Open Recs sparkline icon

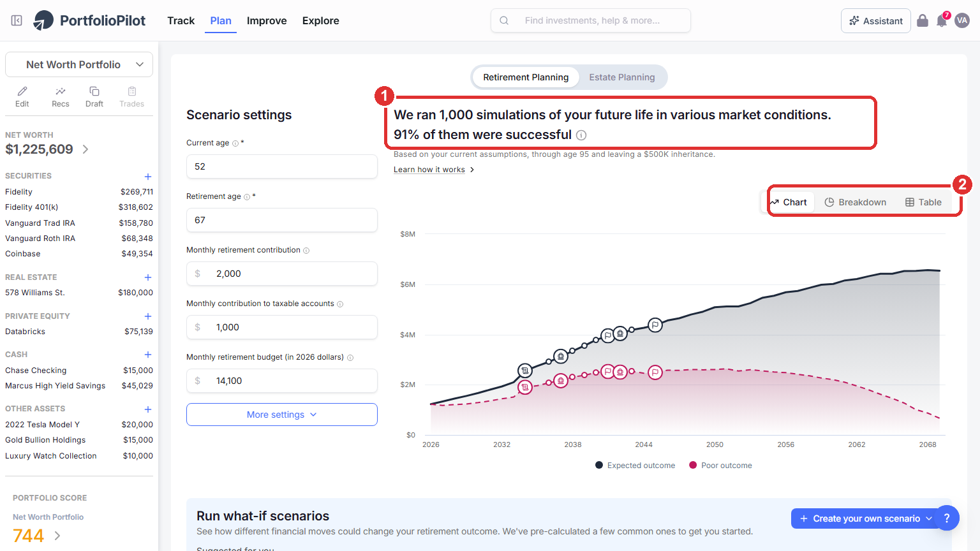(x=61, y=91)
